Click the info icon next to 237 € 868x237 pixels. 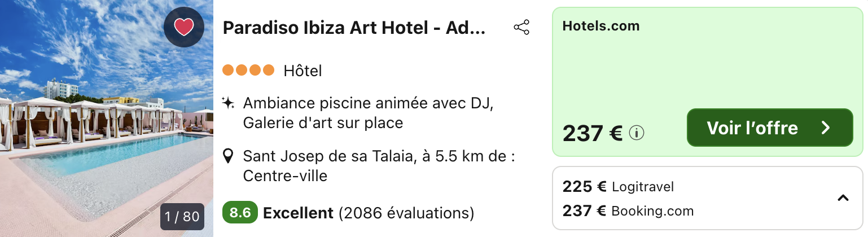[x=637, y=133]
